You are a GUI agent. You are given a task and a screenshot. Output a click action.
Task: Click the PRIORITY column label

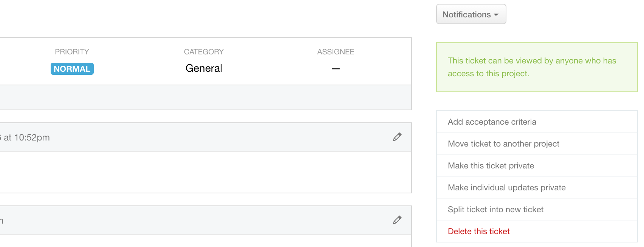pos(72,52)
